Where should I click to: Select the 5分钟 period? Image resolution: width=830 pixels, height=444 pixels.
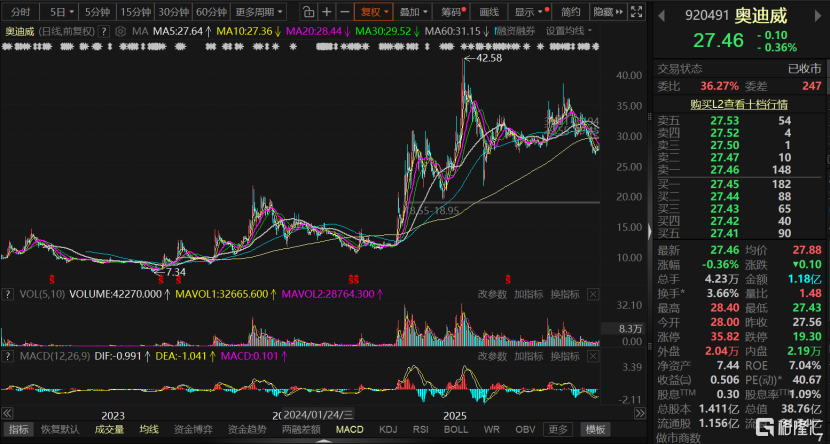(97, 12)
